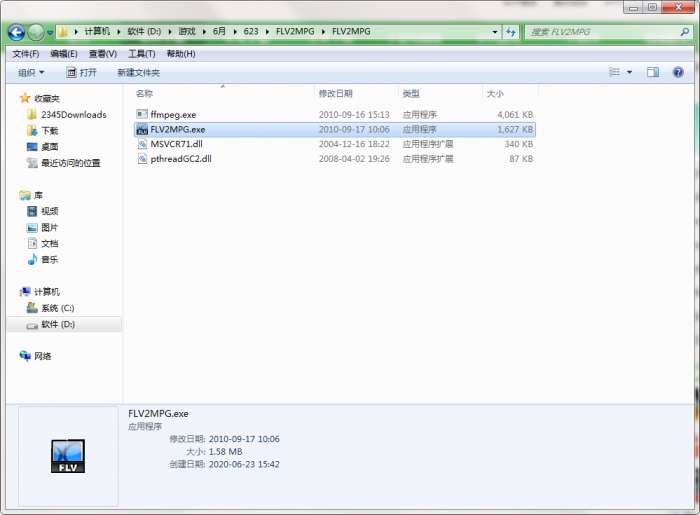This screenshot has height=515, width=700.
Task: Open 最近访问的位置 in sidebar
Action: pyautogui.click(x=71, y=163)
